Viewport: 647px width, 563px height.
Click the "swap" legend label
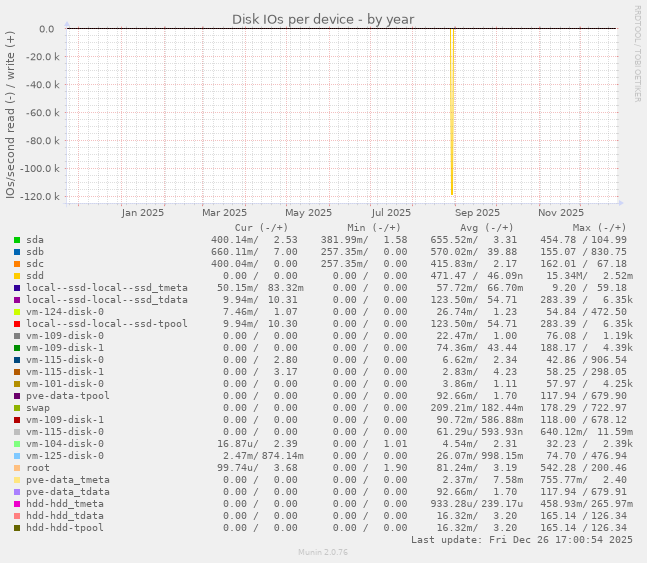pyautogui.click(x=38, y=408)
